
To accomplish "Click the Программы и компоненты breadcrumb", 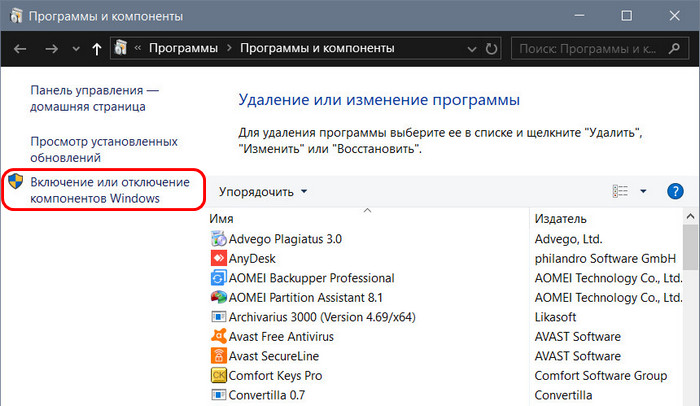I will 317,48.
